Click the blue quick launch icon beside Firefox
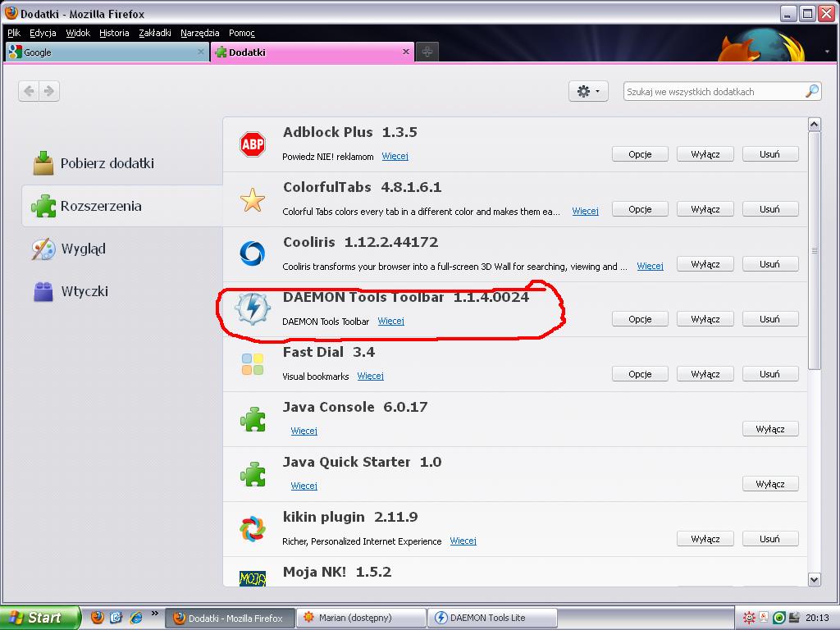 pyautogui.click(x=116, y=617)
